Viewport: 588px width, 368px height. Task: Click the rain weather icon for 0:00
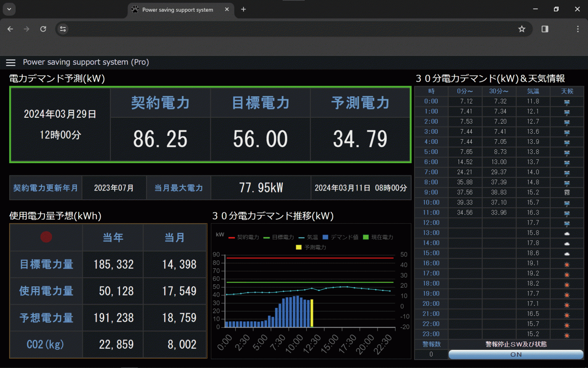[x=567, y=102]
